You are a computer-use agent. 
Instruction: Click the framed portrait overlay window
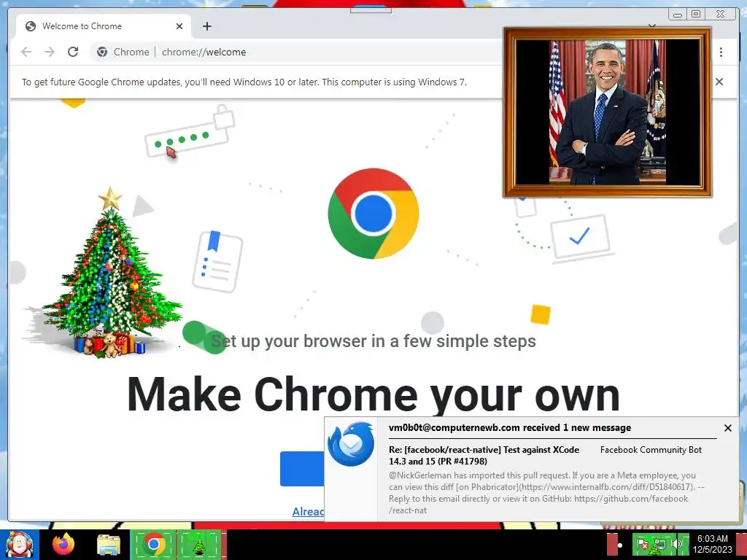(x=608, y=112)
